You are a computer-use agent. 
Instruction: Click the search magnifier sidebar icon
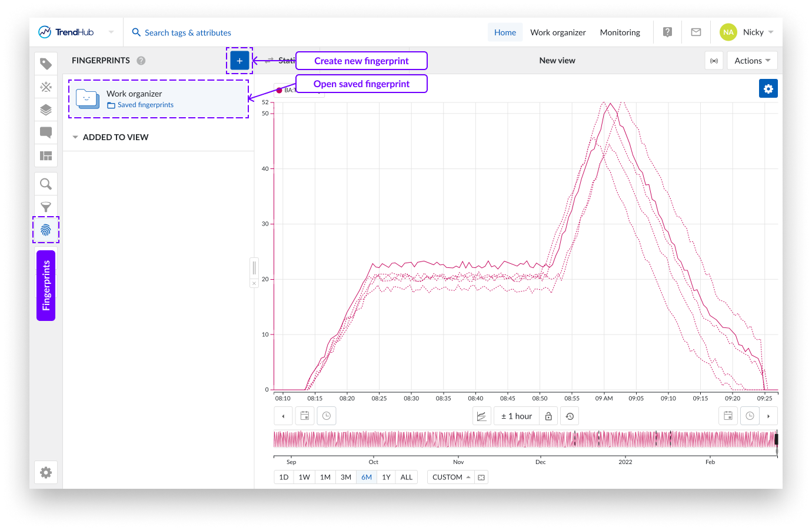[x=46, y=184]
